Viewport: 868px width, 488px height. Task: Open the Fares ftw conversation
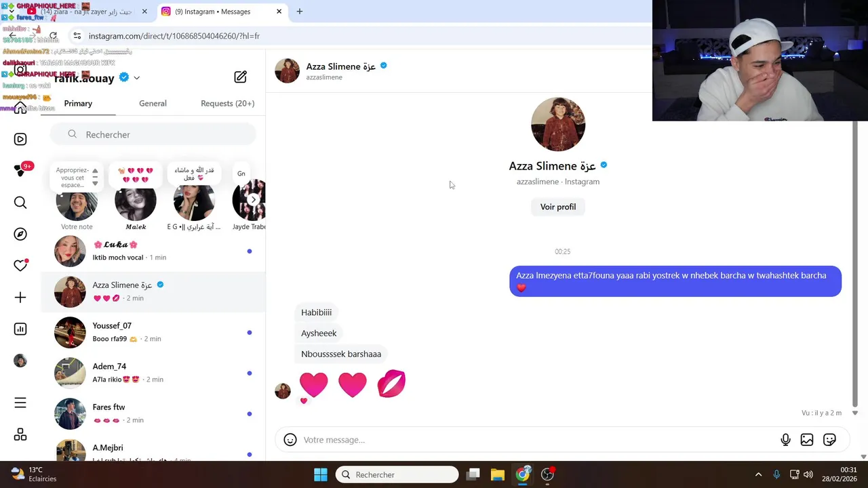(x=153, y=413)
